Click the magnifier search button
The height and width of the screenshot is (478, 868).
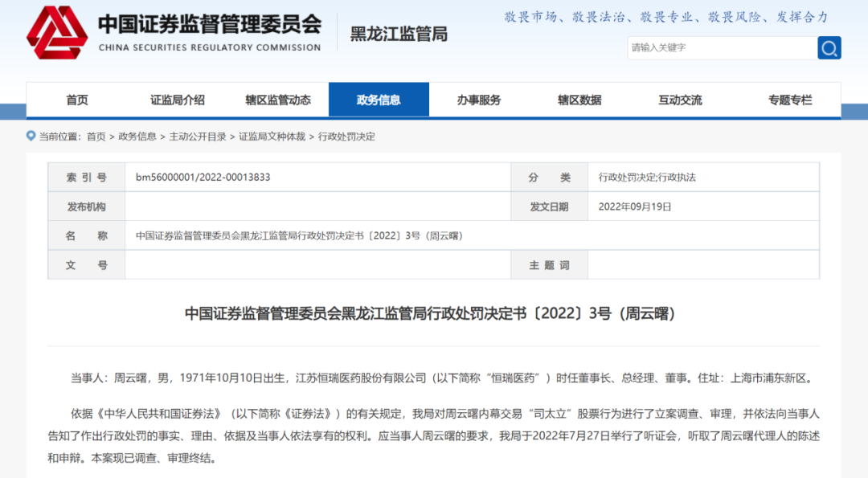pyautogui.click(x=829, y=48)
